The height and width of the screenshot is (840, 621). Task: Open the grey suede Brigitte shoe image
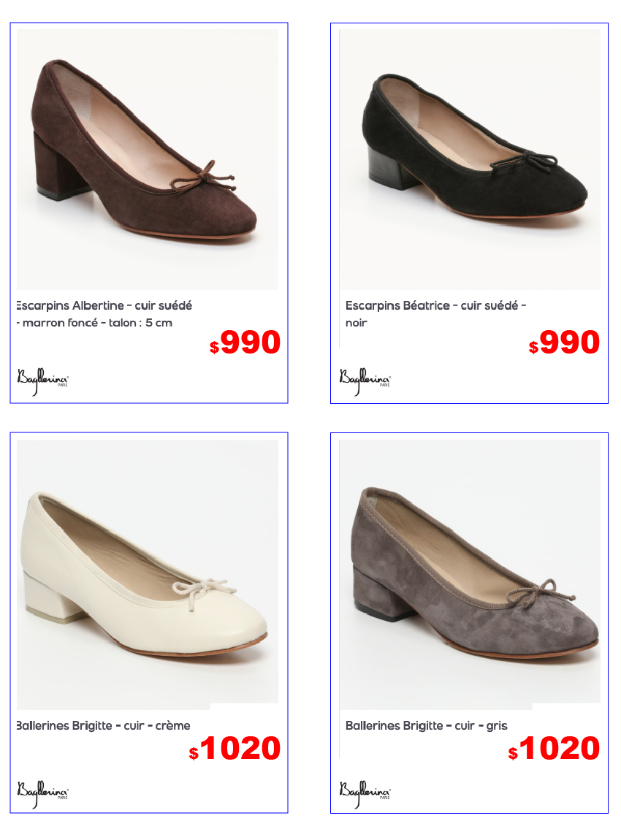[x=470, y=571]
